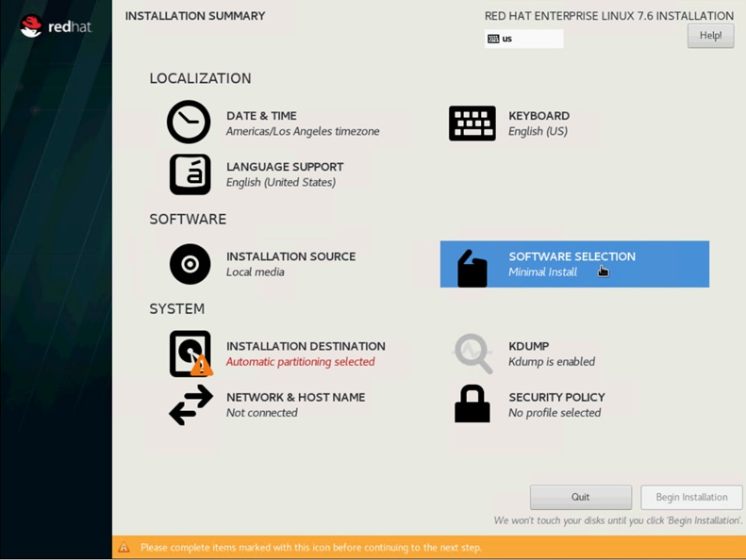Click the Keyboard layout icon
The height and width of the screenshot is (560, 746).
(472, 124)
